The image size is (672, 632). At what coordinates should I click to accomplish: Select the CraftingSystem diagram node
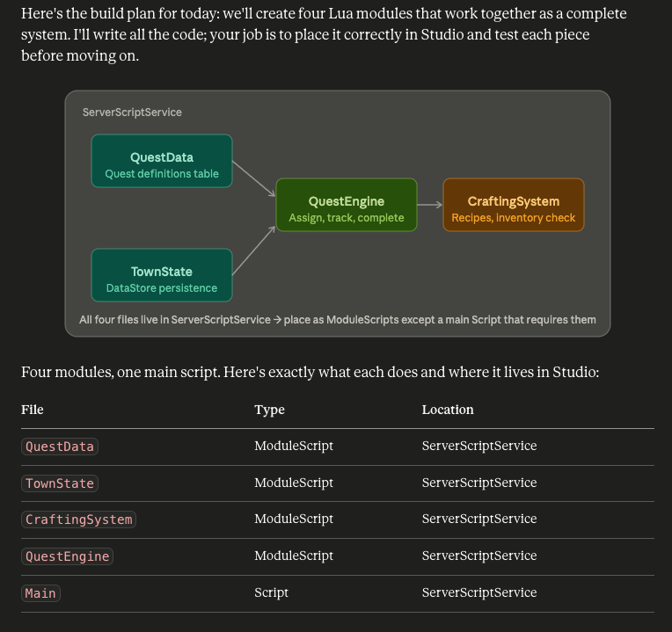(x=514, y=205)
